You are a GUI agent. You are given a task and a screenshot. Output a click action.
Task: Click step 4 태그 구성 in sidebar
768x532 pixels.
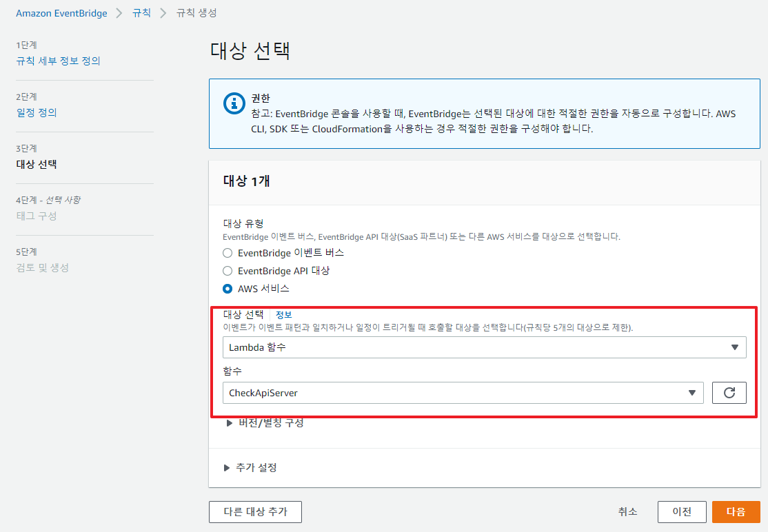pyautogui.click(x=37, y=216)
